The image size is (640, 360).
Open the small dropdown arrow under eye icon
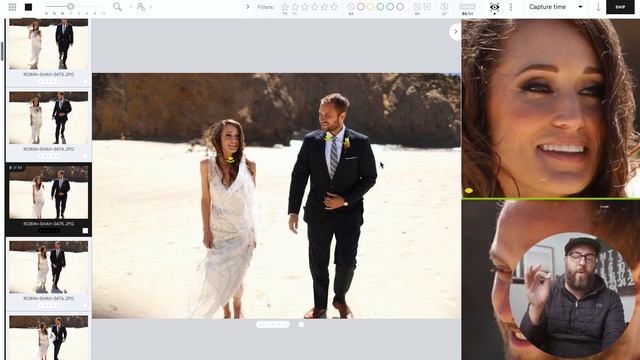[x=494, y=14]
